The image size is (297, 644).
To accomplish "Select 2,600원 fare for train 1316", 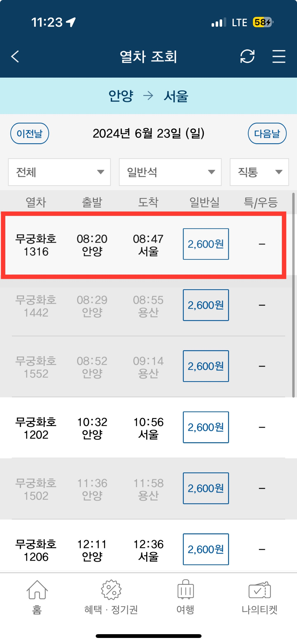I will [206, 244].
